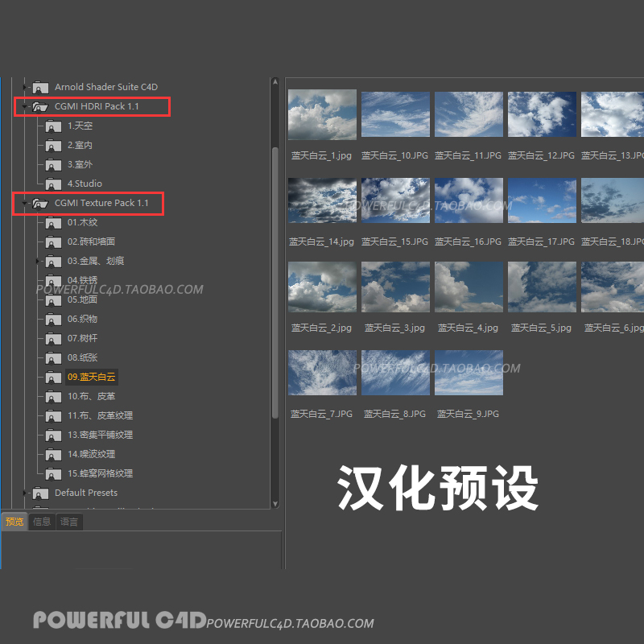The image size is (644, 644).
Task: Click open folder icon of CGMI Texture Pack 1.1
Action: point(40,204)
